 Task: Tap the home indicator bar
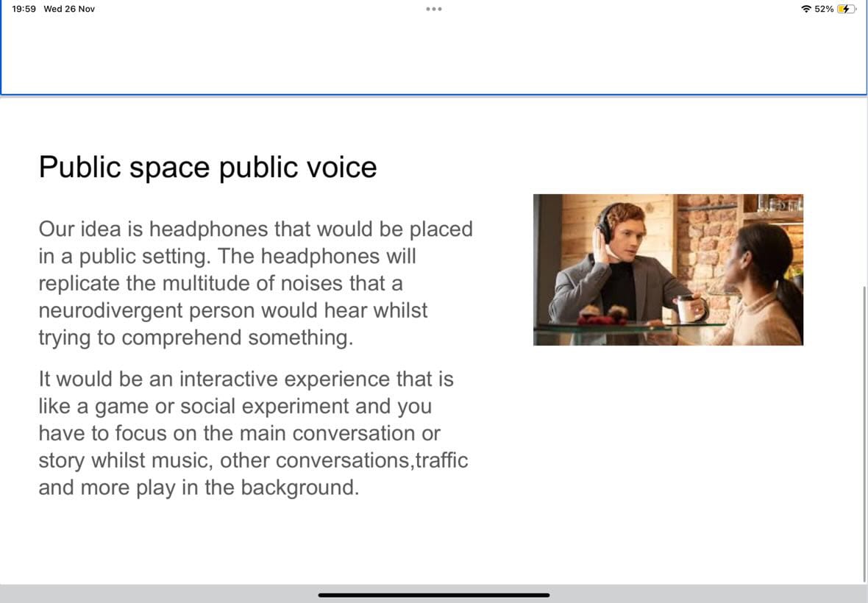[434, 595]
